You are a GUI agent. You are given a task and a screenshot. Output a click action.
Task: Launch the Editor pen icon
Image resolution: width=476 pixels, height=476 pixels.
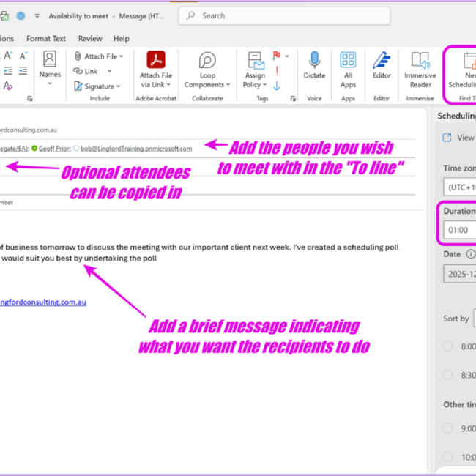coord(382,61)
